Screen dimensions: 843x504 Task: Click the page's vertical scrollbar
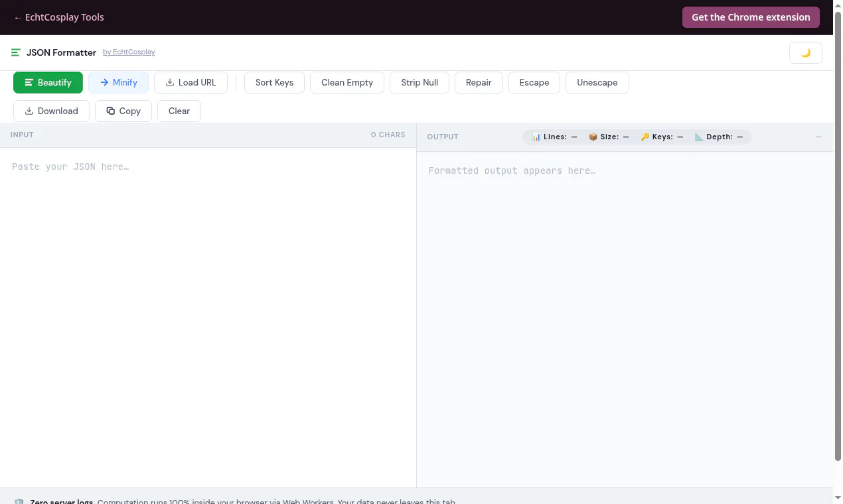coord(838,235)
